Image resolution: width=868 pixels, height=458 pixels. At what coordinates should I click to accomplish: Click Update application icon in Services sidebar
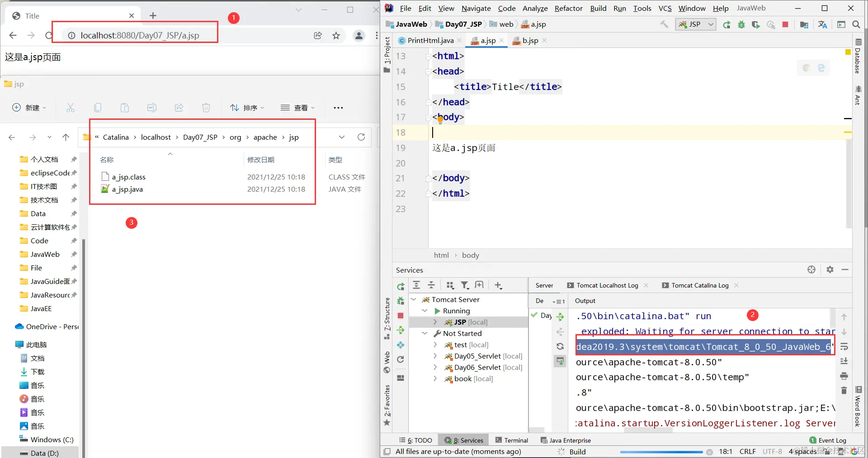tap(401, 359)
